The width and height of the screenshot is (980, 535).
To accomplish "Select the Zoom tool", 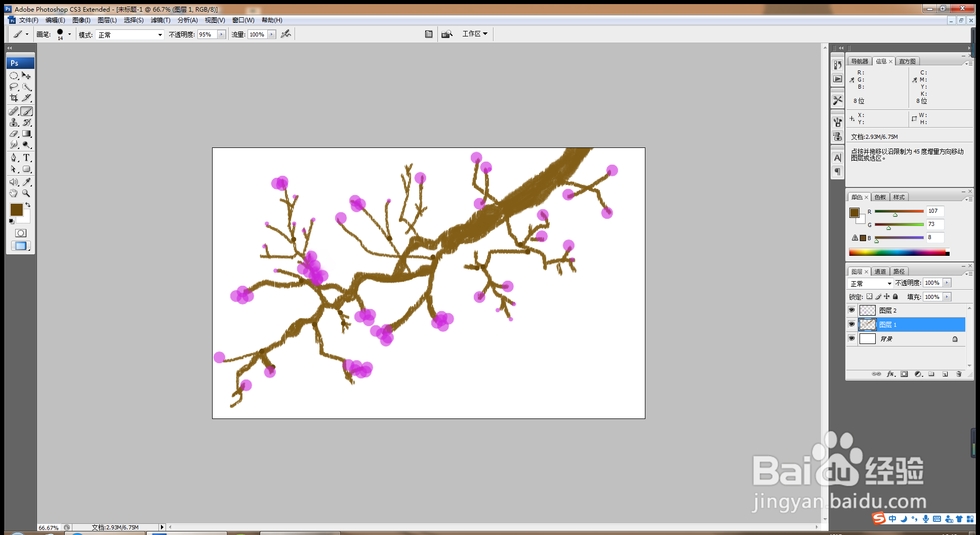I will point(26,193).
